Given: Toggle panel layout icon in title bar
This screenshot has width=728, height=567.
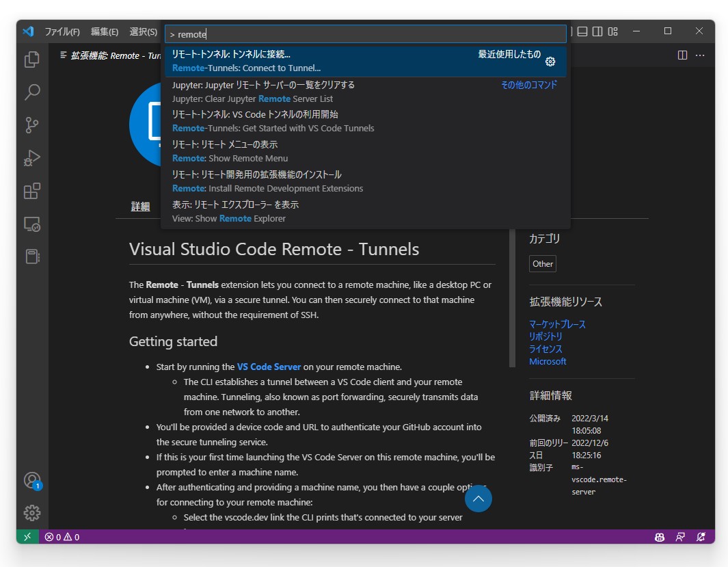Looking at the screenshot, I should (x=582, y=31).
